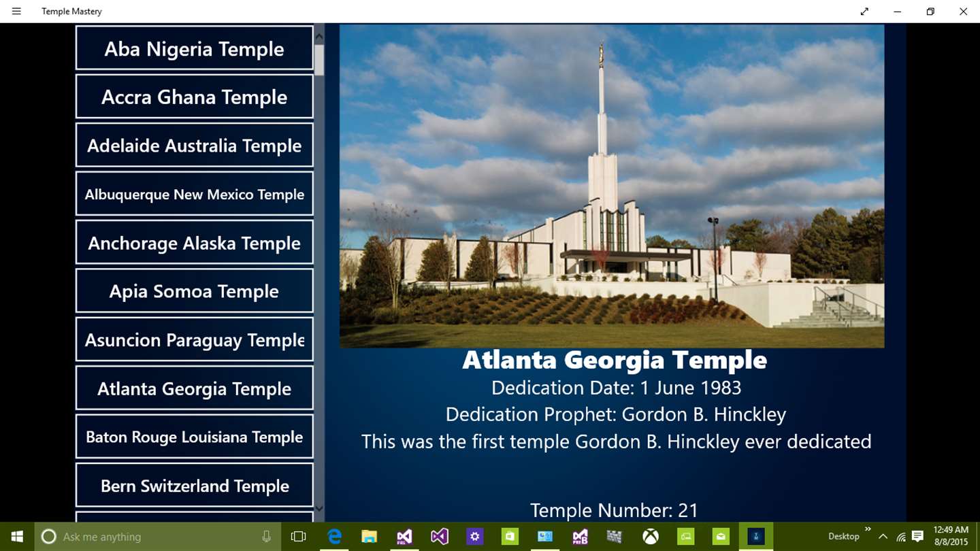Click the first temple Hinckley dedicated fact

616,441
